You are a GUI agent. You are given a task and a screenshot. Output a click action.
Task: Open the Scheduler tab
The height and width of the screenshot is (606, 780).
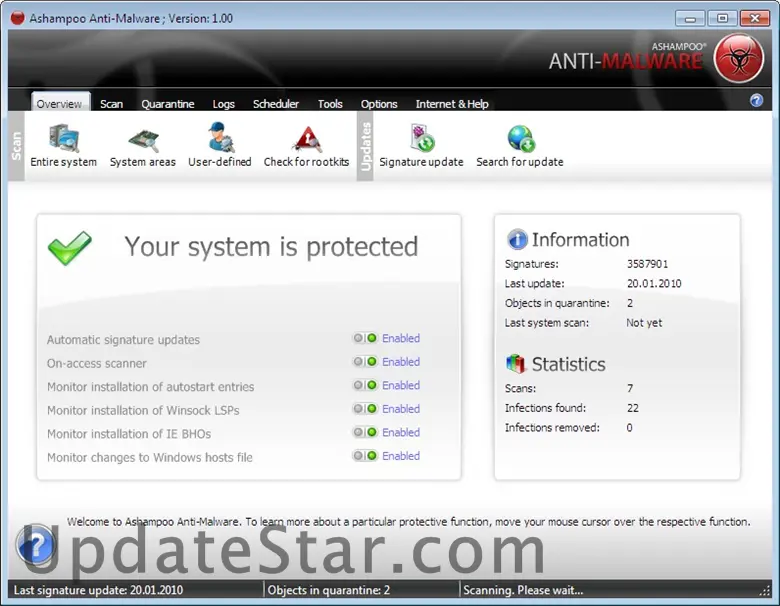pyautogui.click(x=276, y=103)
